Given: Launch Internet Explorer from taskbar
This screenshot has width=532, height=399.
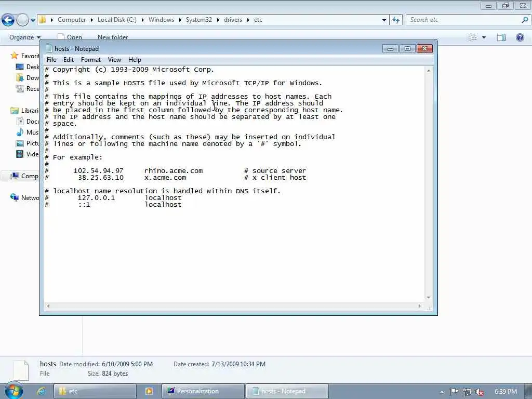Looking at the screenshot, I should click(x=41, y=391).
